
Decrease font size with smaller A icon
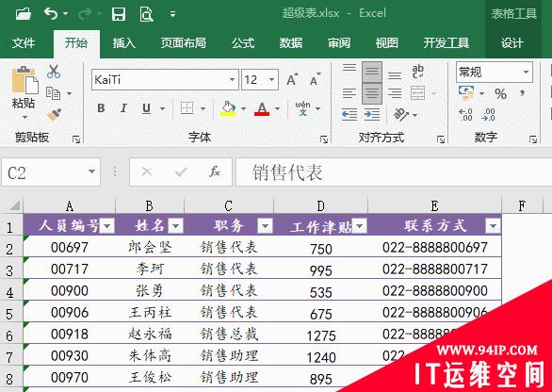(315, 79)
